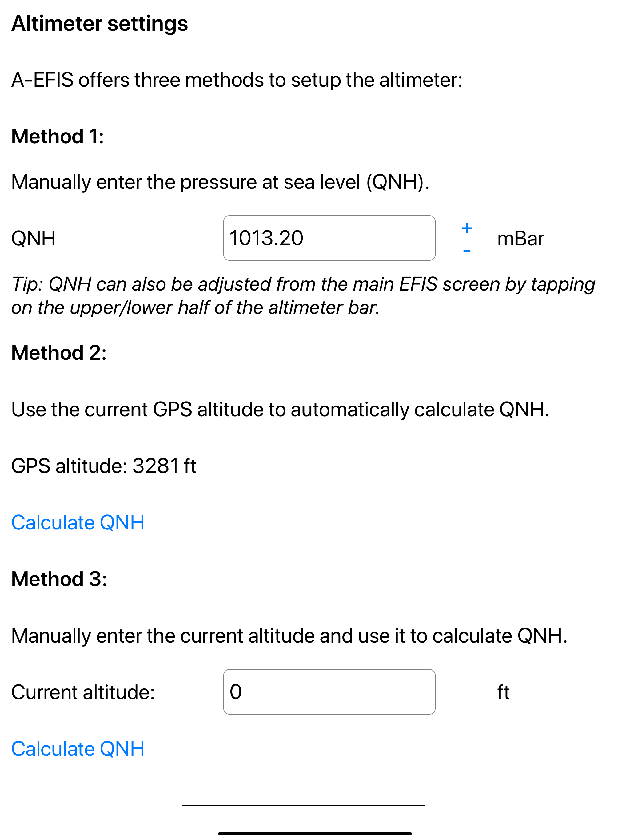Tap the GPS altitude 3281 ft reading
This screenshot has height=840, width=630.
[104, 466]
